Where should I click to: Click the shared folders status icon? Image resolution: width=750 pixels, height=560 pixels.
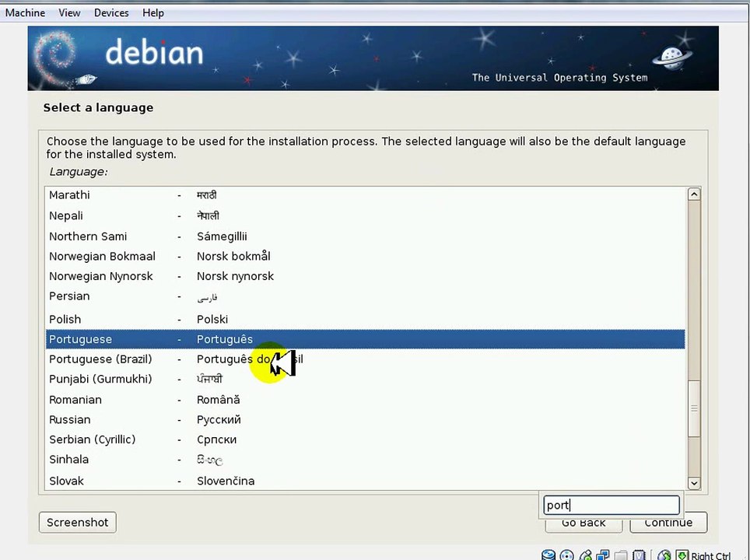coord(621,555)
